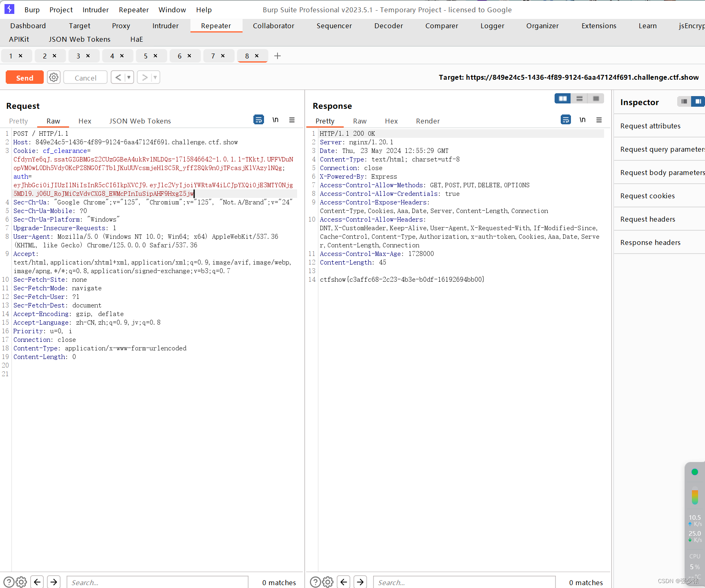Add a new Repeater tab with plus

[278, 56]
